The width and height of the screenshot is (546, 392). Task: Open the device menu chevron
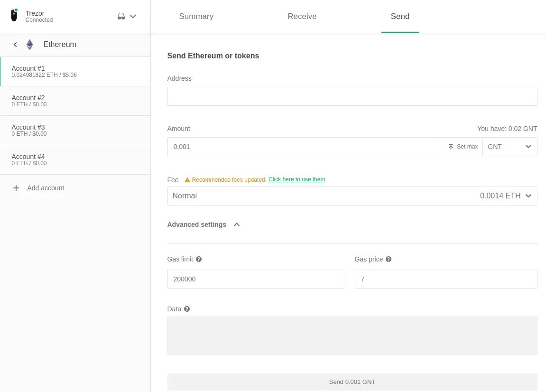point(133,16)
